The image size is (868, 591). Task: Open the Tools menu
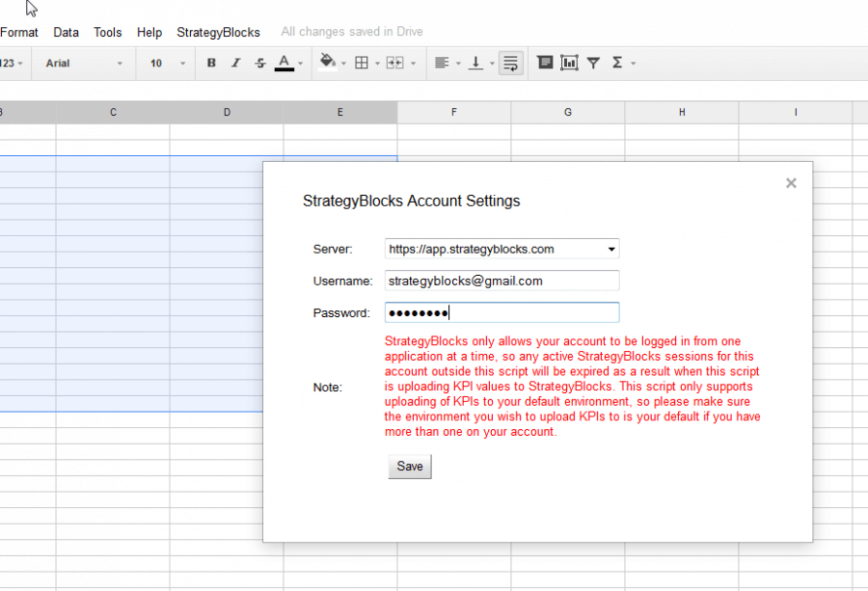click(x=107, y=32)
